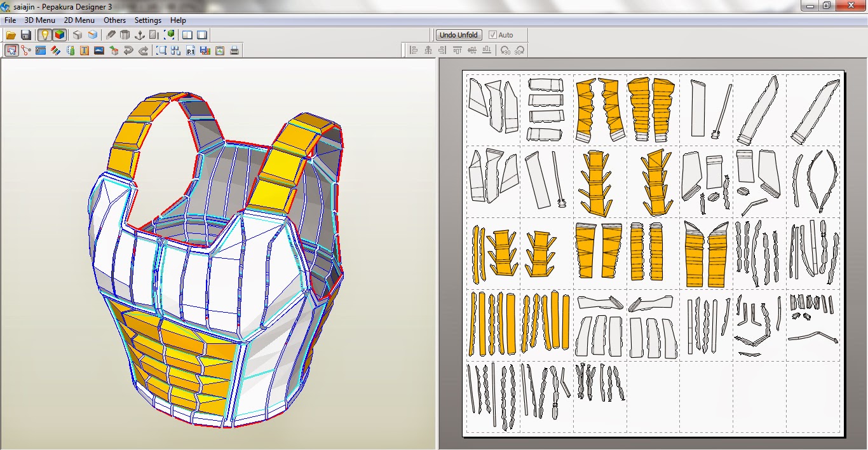Click the rotate right 90 degrees icon
Viewport: 868px width, 450px height.
pos(520,50)
